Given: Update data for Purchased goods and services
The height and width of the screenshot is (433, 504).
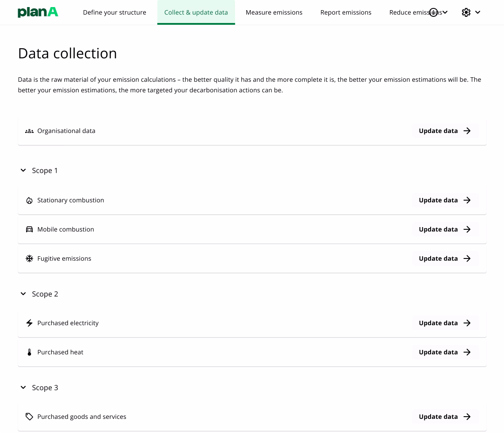Looking at the screenshot, I should (x=445, y=417).
